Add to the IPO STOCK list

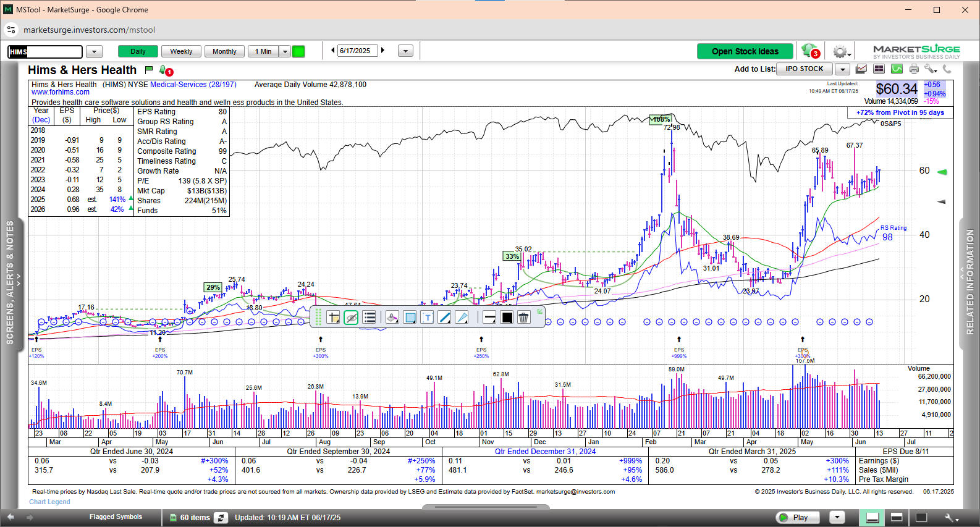pyautogui.click(x=805, y=69)
